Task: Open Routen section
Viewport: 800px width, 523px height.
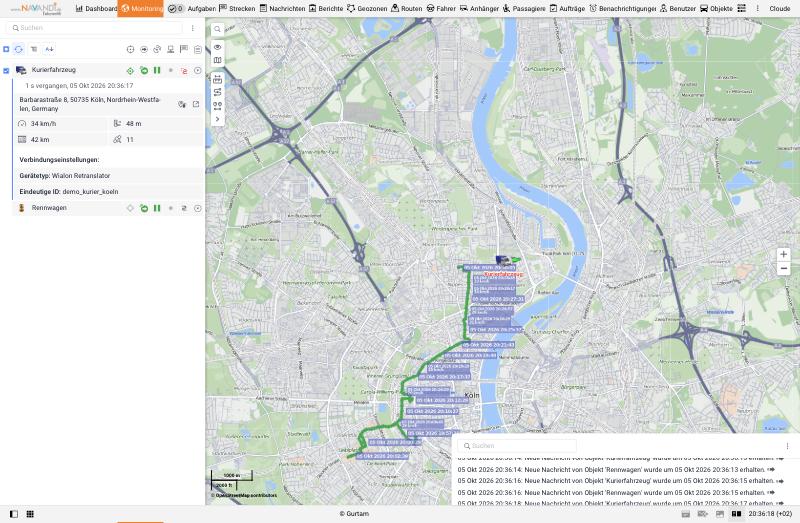Action: point(407,9)
